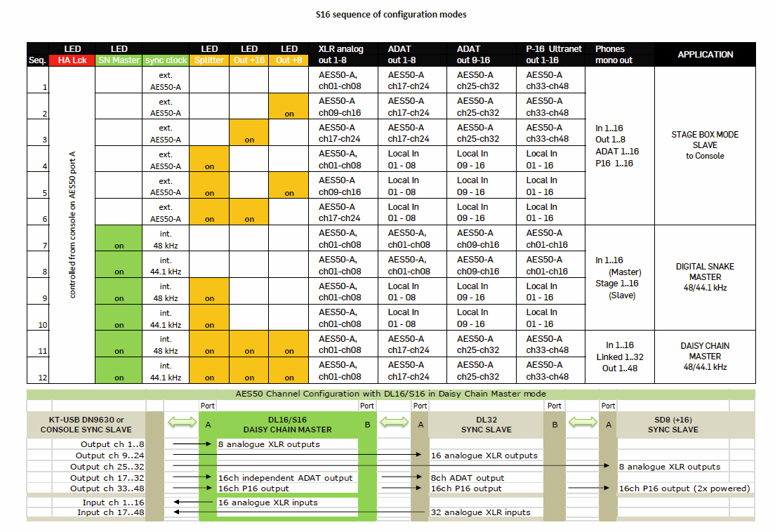Click the 'Output ch 33..48' row label
Image resolution: width=775 pixels, height=532 pixels.
(x=107, y=488)
